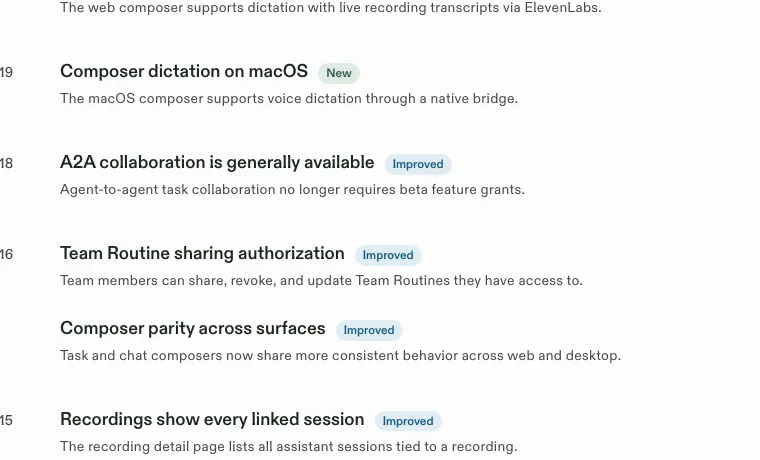Click the ElevenLabs web composer dictation sentence
This screenshot has height=460, width=760.
(331, 8)
